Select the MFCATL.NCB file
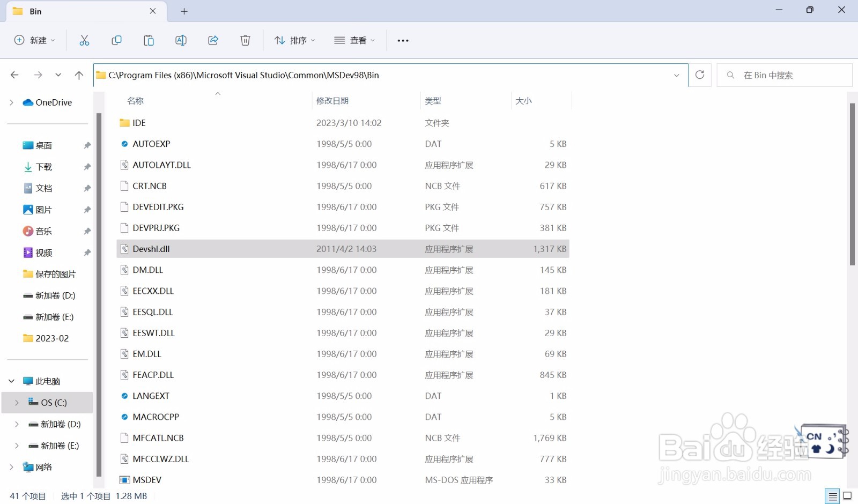The width and height of the screenshot is (858, 504). click(343, 438)
